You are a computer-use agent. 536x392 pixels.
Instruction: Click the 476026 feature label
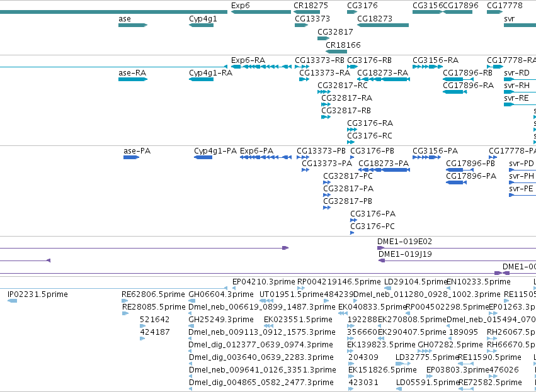(x=505, y=370)
